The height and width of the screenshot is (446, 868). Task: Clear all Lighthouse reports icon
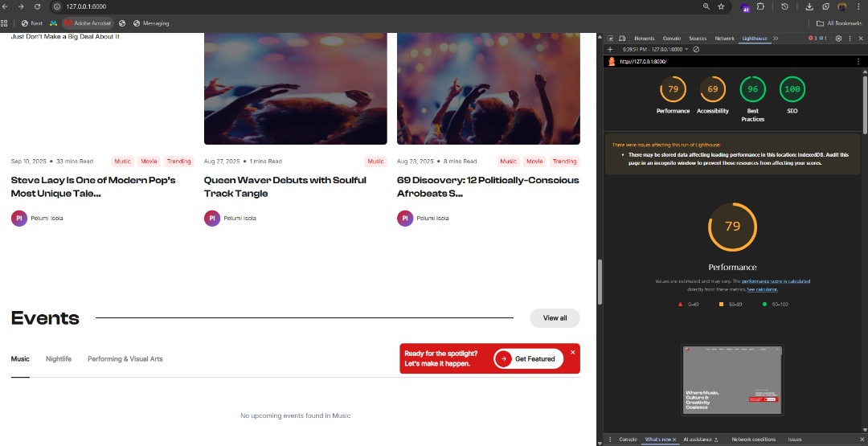coord(696,49)
